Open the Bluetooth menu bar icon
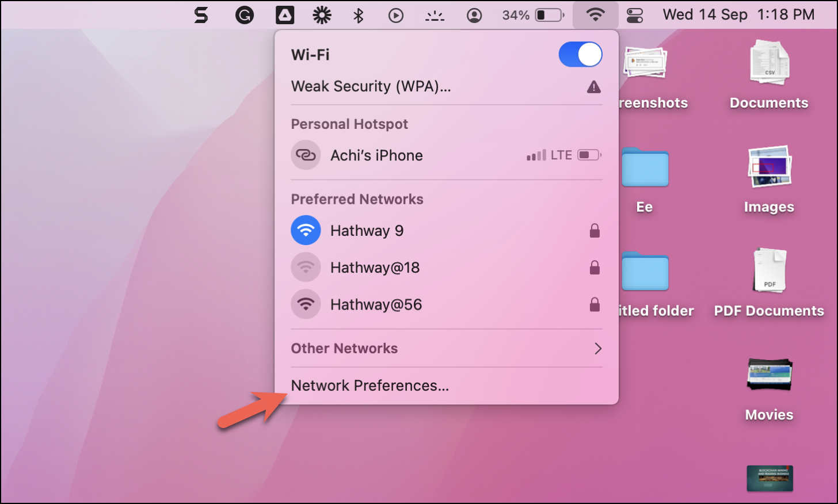The width and height of the screenshot is (838, 504). point(358,15)
